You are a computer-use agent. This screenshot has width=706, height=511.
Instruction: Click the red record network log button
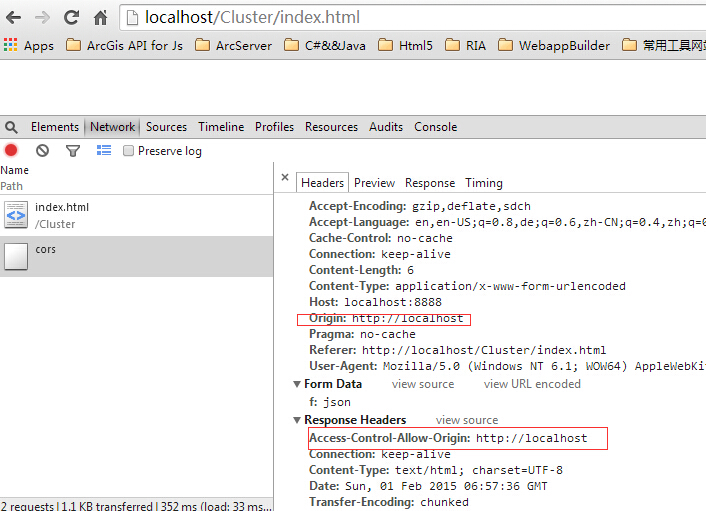click(11, 150)
